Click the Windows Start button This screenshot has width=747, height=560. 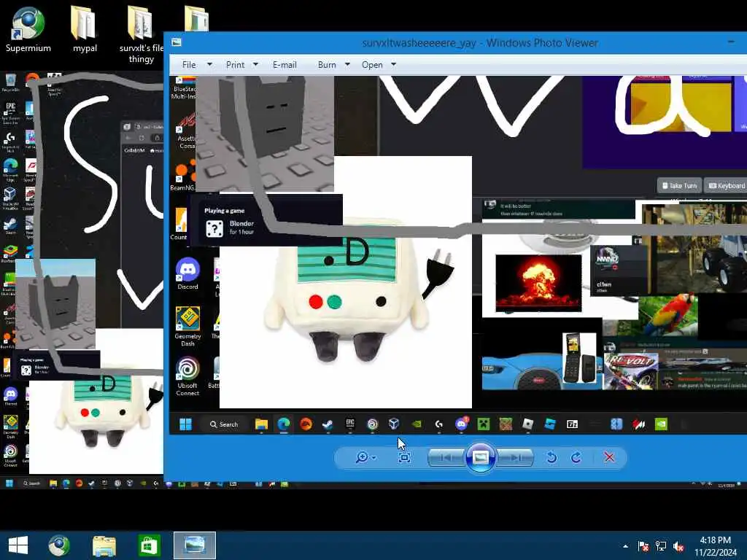[18, 545]
